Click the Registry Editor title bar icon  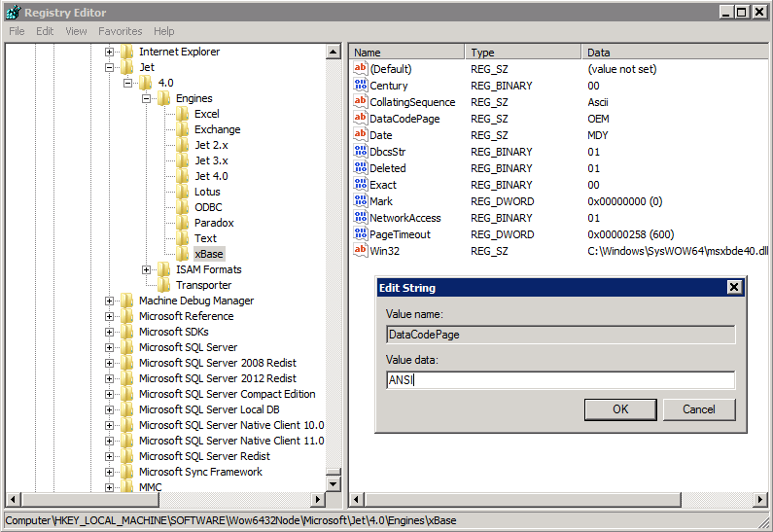[14, 12]
